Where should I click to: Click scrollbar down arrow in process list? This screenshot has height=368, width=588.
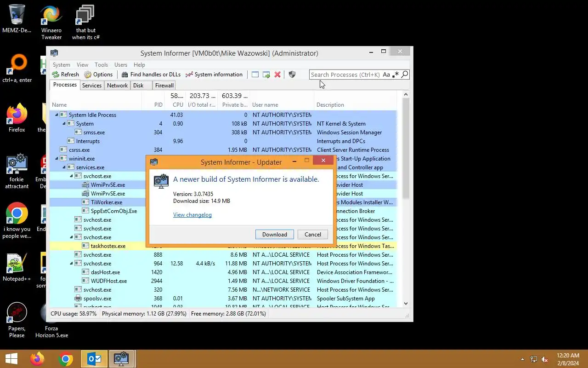pyautogui.click(x=406, y=303)
